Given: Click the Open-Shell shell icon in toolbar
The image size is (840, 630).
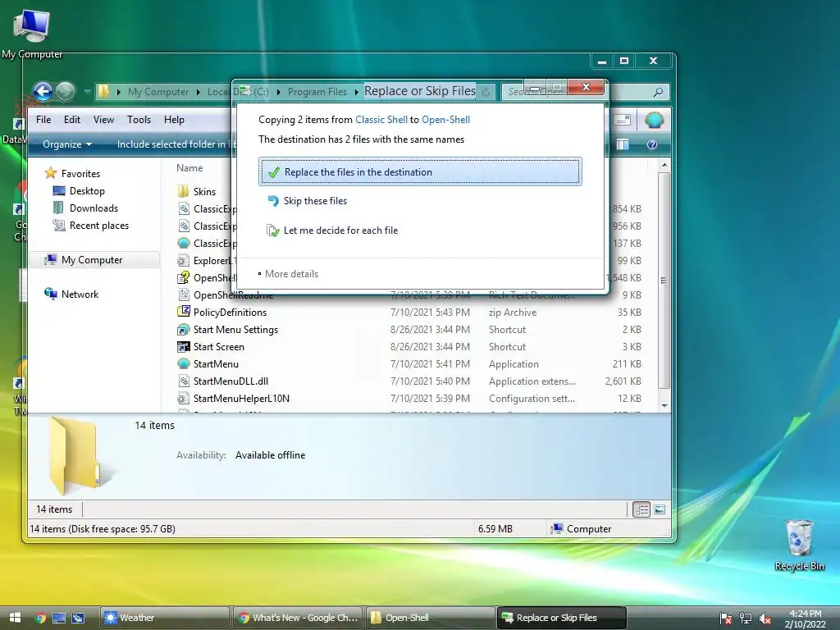Looking at the screenshot, I should coord(654,120).
